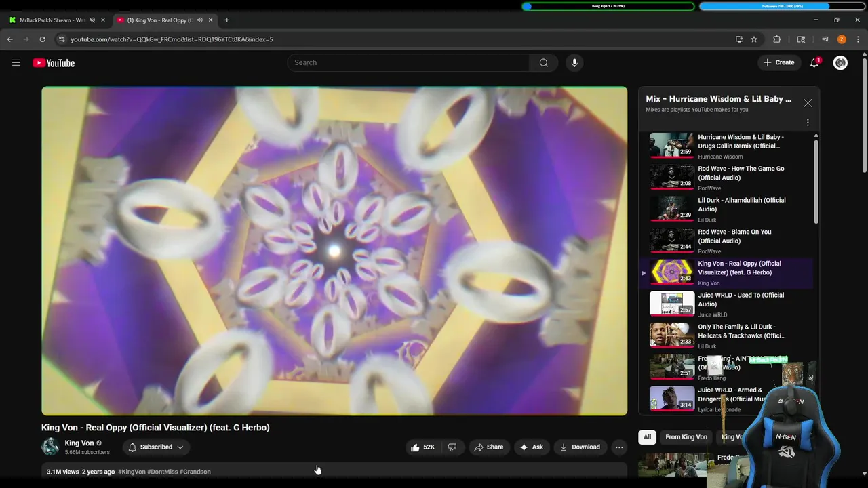Start voice search with microphone icon
The height and width of the screenshot is (488, 868).
[574, 62]
